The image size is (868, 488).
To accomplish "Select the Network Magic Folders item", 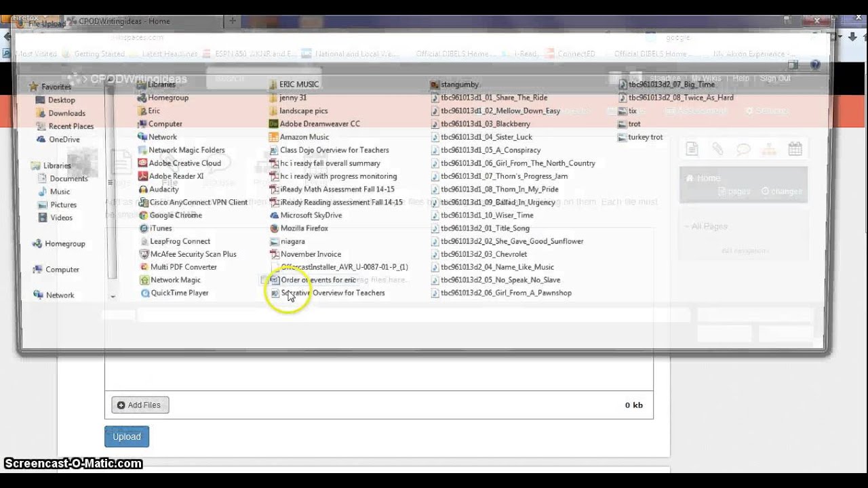I will pos(181,150).
